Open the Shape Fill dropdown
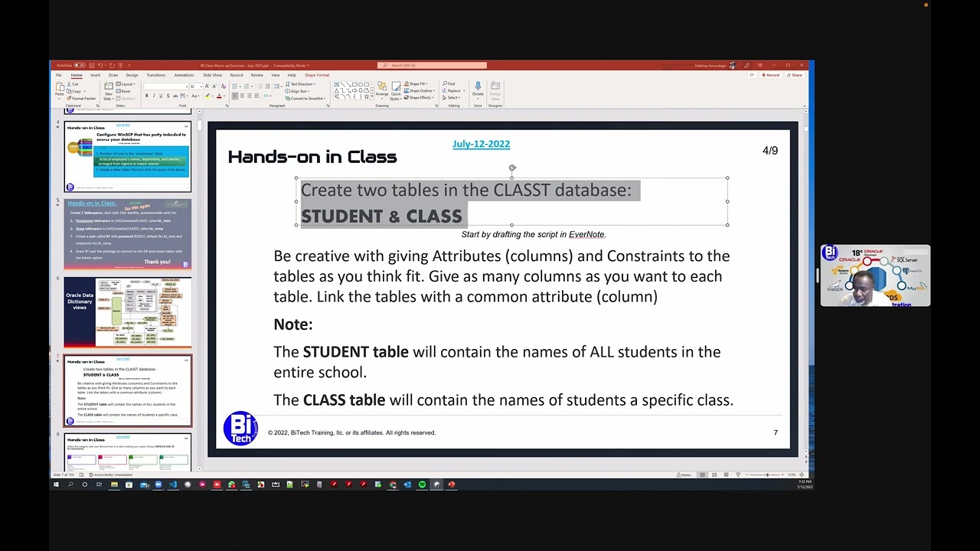The height and width of the screenshot is (551, 980). 416,83
